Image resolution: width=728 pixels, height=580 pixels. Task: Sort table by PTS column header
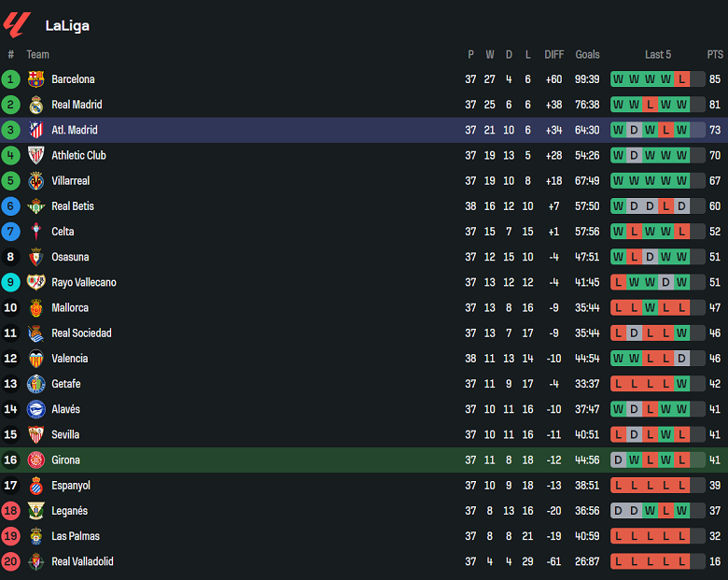715,54
